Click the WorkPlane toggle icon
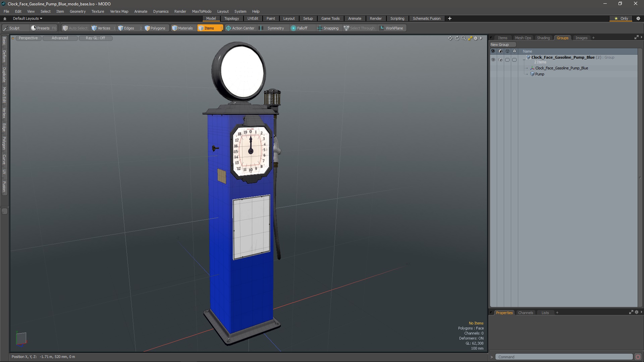 coord(382,28)
